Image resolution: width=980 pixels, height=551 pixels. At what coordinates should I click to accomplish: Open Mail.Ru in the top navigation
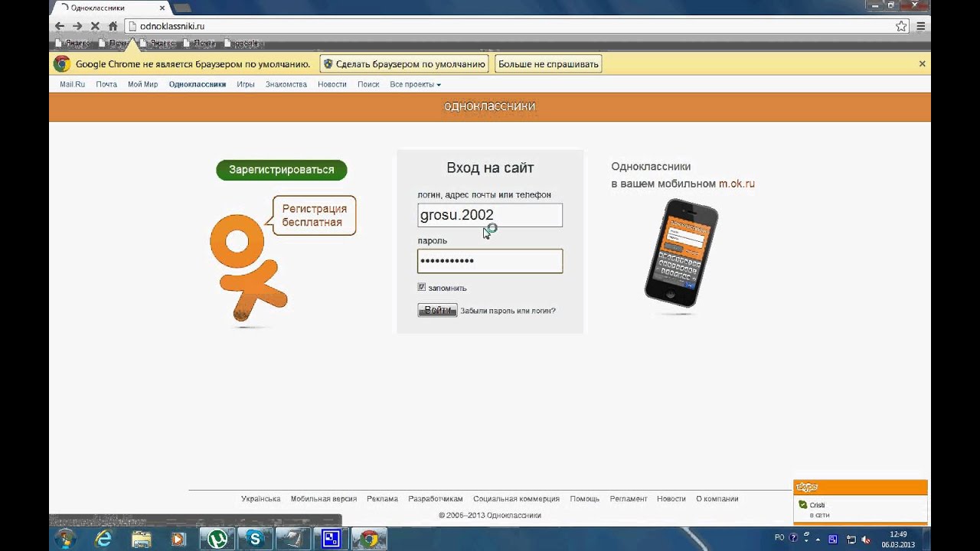tap(72, 84)
